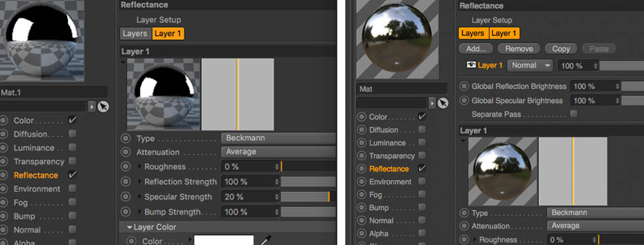Switch to the Layers tab in left panel
This screenshot has width=644, height=245.
[x=135, y=34]
